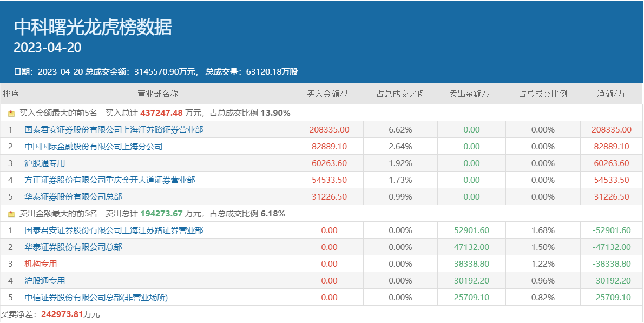The image size is (644, 323).
Task: Click the 卖出金额/万 column header
Action: point(471,94)
